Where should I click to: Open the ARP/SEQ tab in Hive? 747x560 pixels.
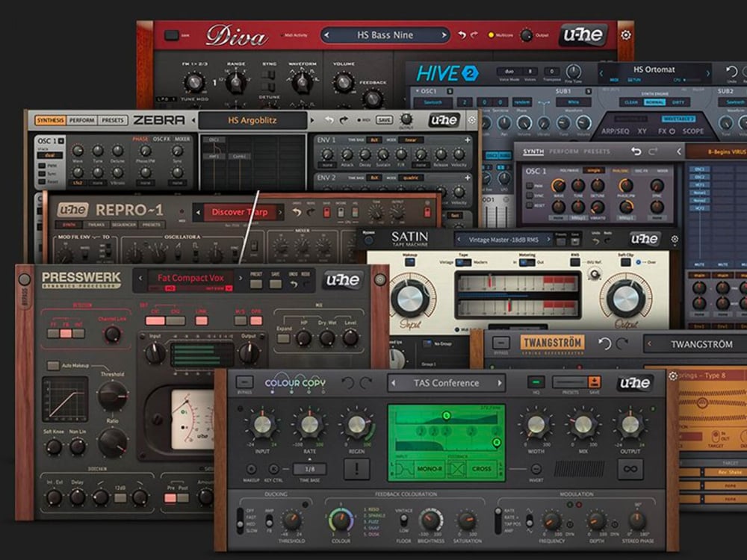pos(615,131)
